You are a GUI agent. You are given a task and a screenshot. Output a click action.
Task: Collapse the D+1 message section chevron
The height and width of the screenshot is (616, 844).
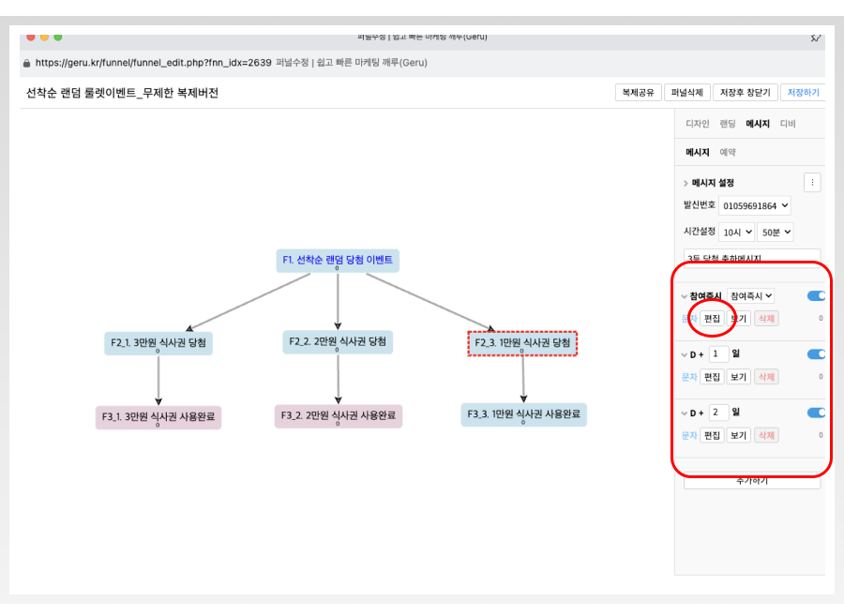[685, 354]
